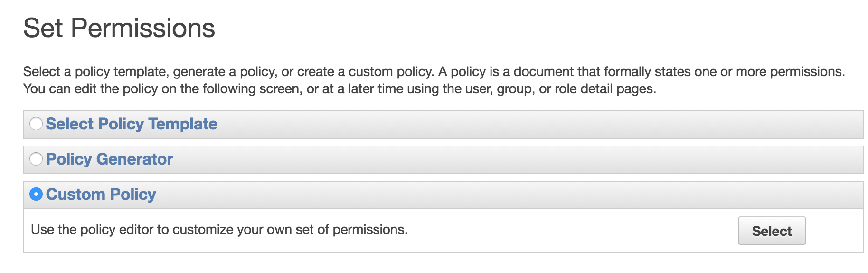Click the word "Generator" in second option
The width and height of the screenshot is (868, 273).
pyautogui.click(x=135, y=159)
